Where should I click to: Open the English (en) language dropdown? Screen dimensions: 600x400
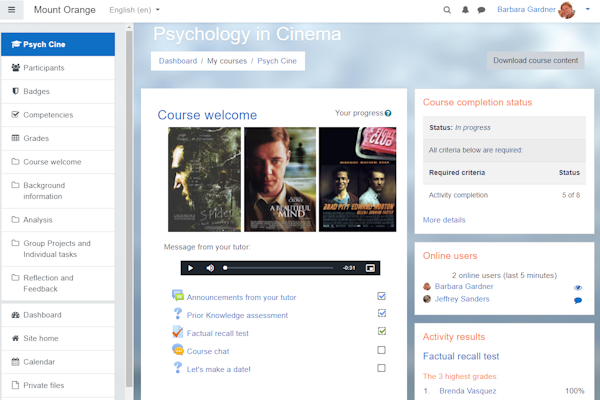[x=134, y=10]
